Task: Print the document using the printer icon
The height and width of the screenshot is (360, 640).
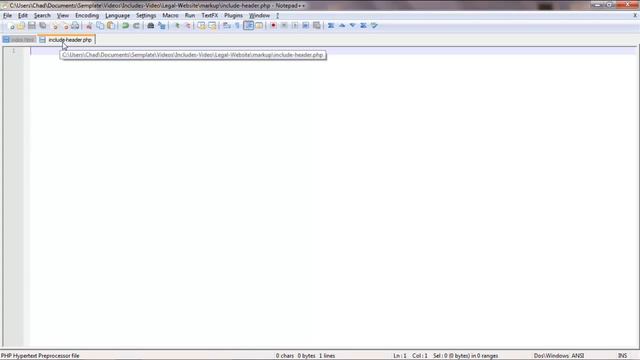Action: [75, 26]
